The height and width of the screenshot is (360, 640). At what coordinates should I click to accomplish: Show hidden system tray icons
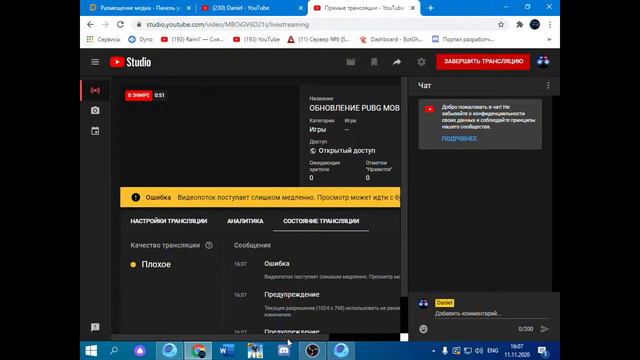click(x=433, y=351)
